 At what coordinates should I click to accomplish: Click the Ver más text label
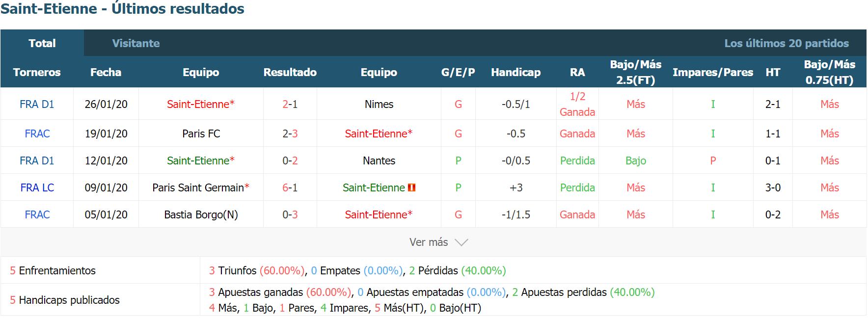click(429, 242)
